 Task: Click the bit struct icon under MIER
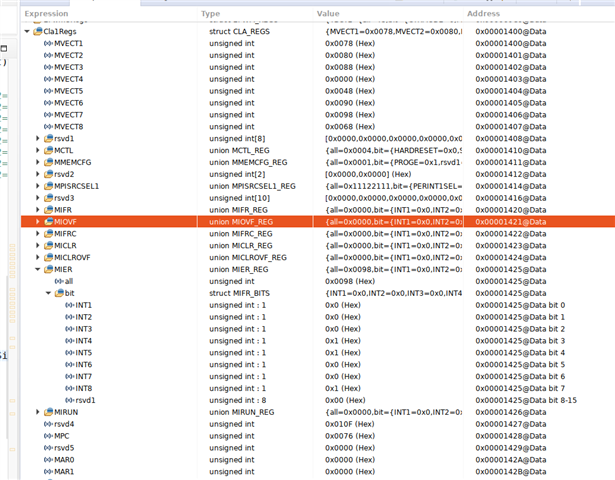(59, 293)
